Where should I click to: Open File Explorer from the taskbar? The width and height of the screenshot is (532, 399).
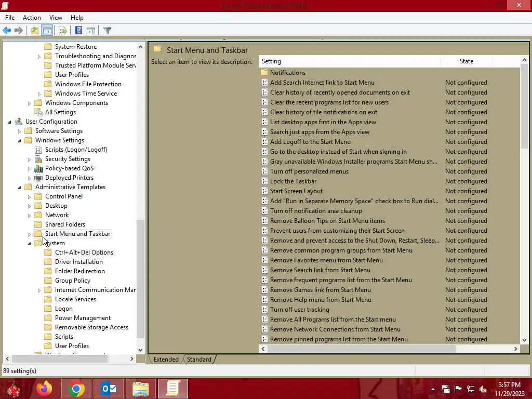tap(141, 389)
